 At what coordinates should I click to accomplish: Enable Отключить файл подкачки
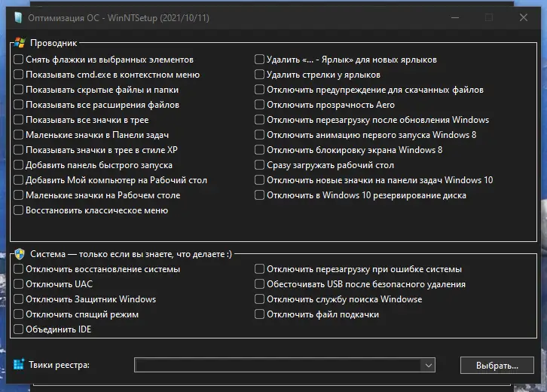pos(260,314)
